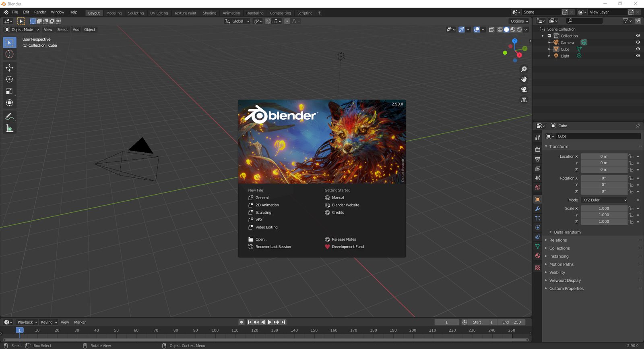Click the viewport zoom magnifier icon
The height and width of the screenshot is (349, 644).
(524, 69)
